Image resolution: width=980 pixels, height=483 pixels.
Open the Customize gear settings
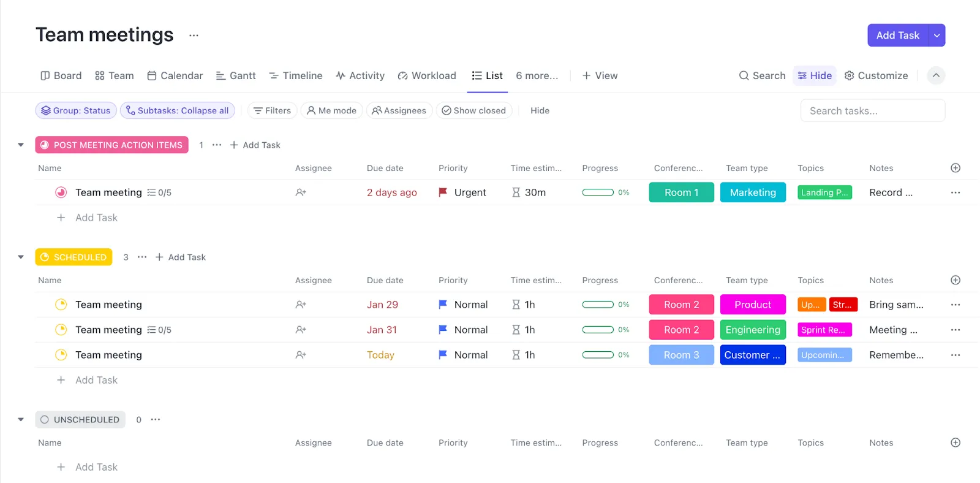(876, 75)
